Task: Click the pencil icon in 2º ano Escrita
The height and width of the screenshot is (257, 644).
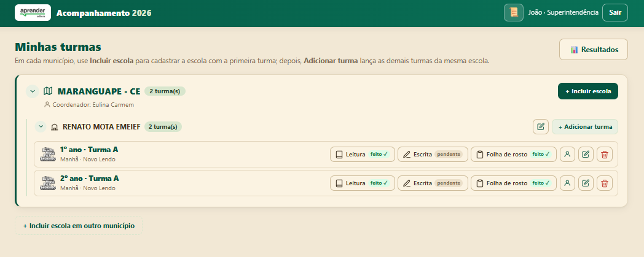Action: click(x=407, y=183)
